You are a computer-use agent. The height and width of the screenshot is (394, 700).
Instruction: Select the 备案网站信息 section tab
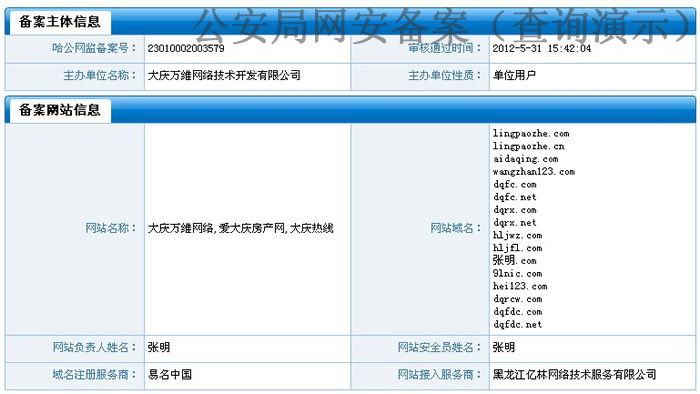pyautogui.click(x=59, y=110)
